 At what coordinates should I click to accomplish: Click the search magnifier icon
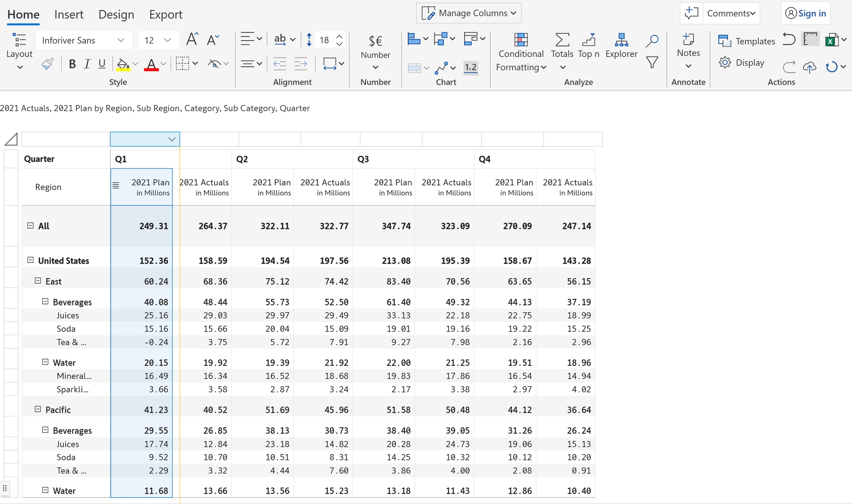652,41
